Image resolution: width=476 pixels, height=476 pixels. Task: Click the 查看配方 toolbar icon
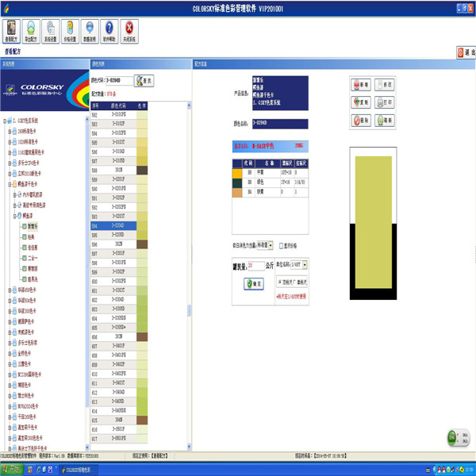[11, 32]
